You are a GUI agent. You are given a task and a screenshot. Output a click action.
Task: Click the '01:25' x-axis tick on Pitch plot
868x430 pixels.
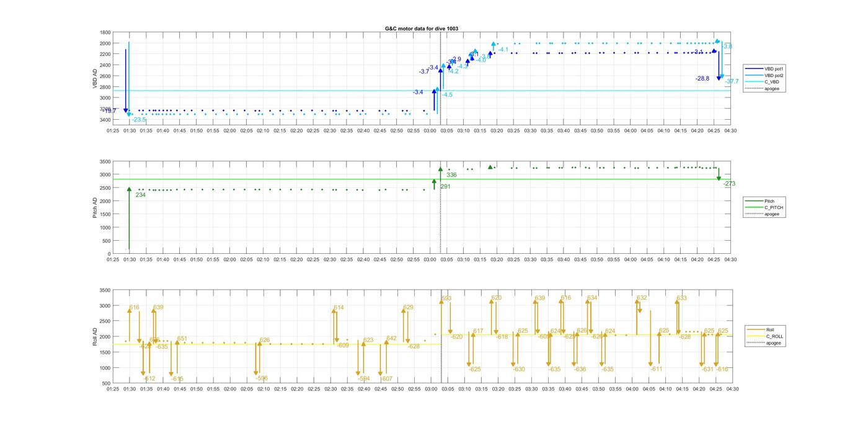[113, 260]
